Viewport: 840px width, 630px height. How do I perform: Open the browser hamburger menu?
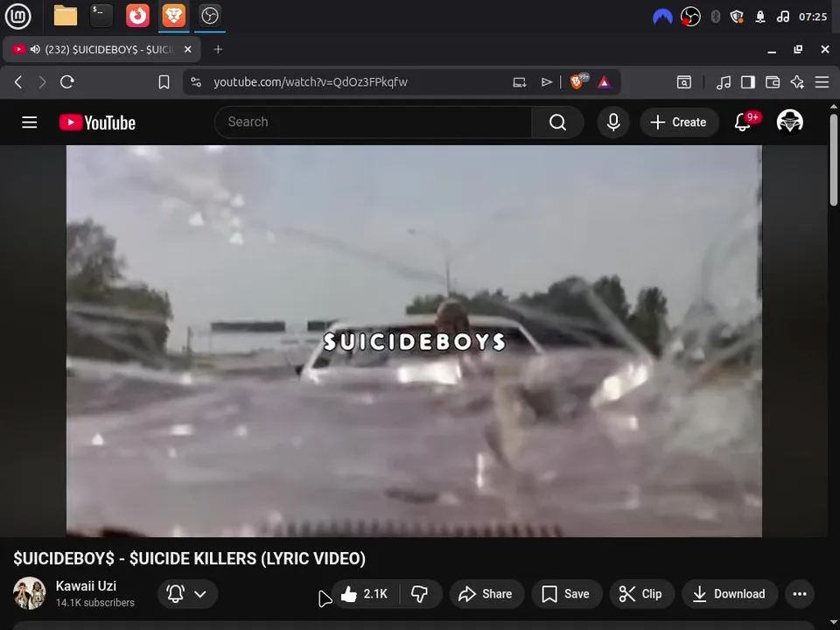822,82
